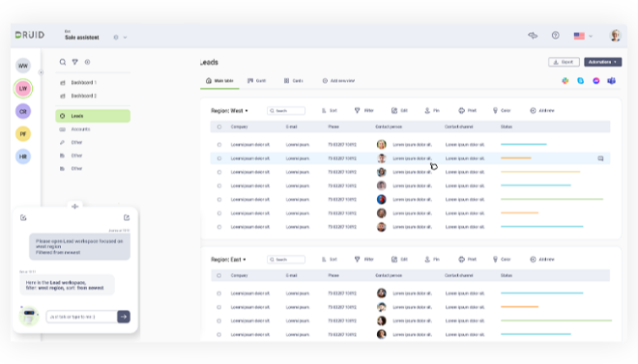Click the Add new view tab
The height and width of the screenshot is (364, 638).
(338, 81)
